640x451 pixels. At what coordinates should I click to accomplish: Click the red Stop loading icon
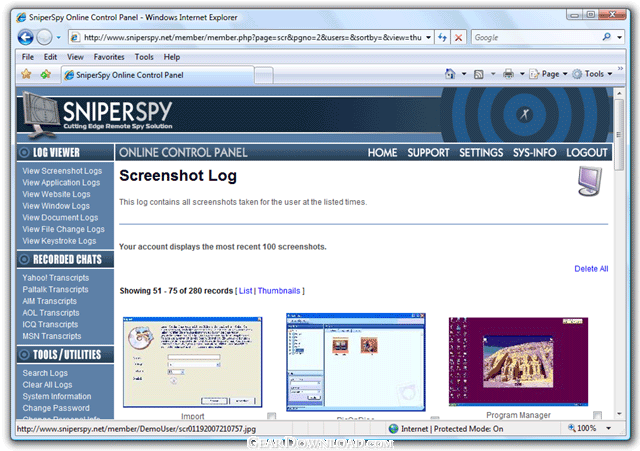coord(458,37)
